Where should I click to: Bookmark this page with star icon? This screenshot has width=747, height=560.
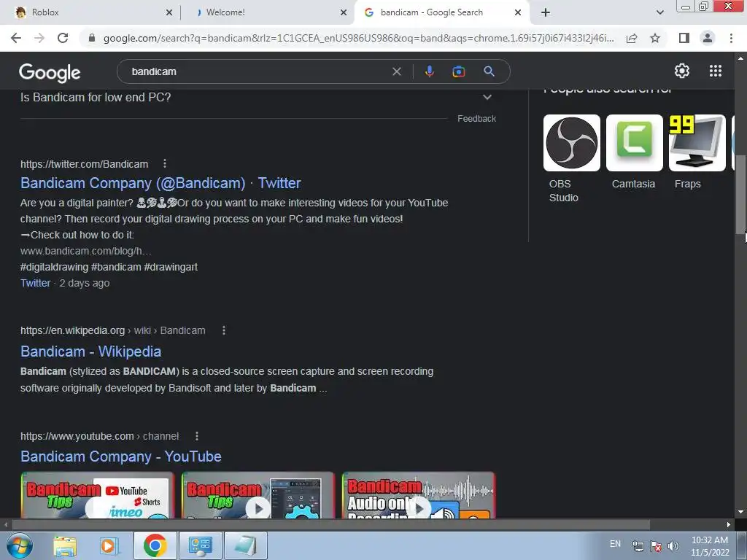[x=656, y=38]
